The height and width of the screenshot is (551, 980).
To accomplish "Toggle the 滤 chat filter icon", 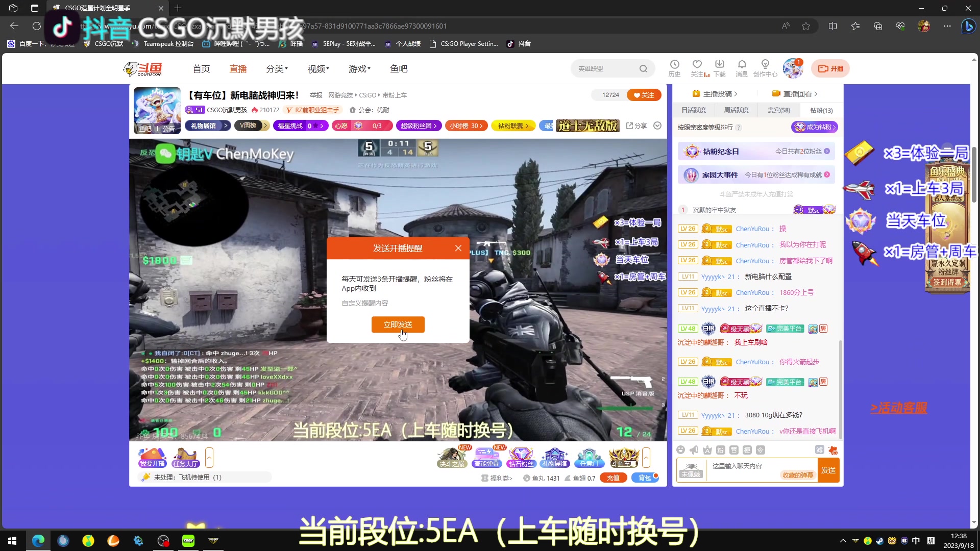I will coord(819,449).
